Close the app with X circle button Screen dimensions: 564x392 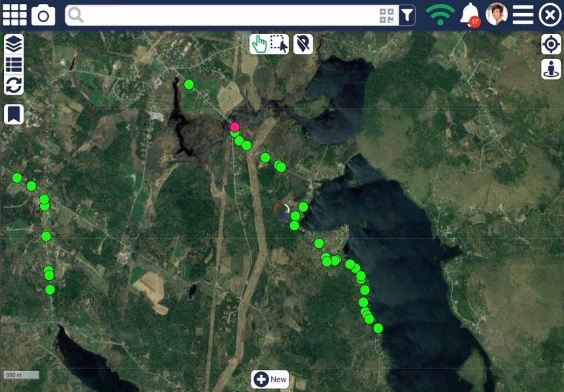click(550, 15)
